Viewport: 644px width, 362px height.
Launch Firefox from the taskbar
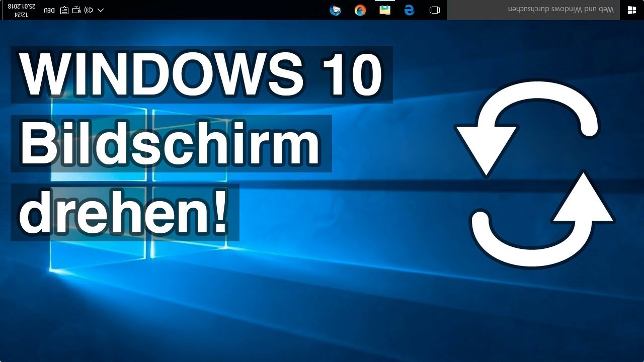(x=360, y=10)
